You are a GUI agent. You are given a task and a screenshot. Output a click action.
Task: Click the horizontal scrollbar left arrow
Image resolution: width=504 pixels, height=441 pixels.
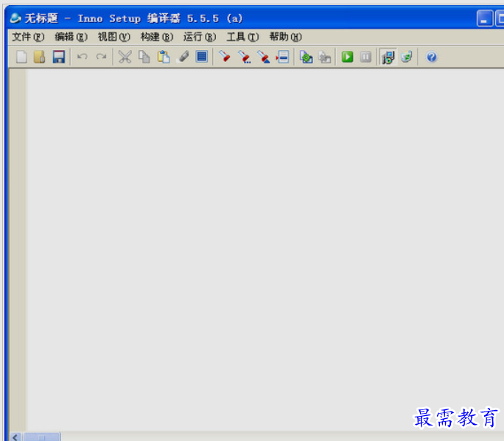(15, 437)
